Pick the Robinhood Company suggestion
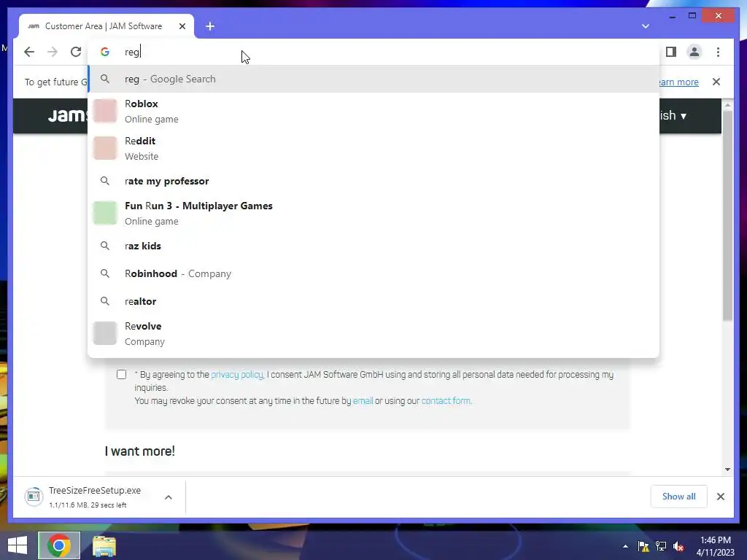The image size is (747, 560). 374,273
